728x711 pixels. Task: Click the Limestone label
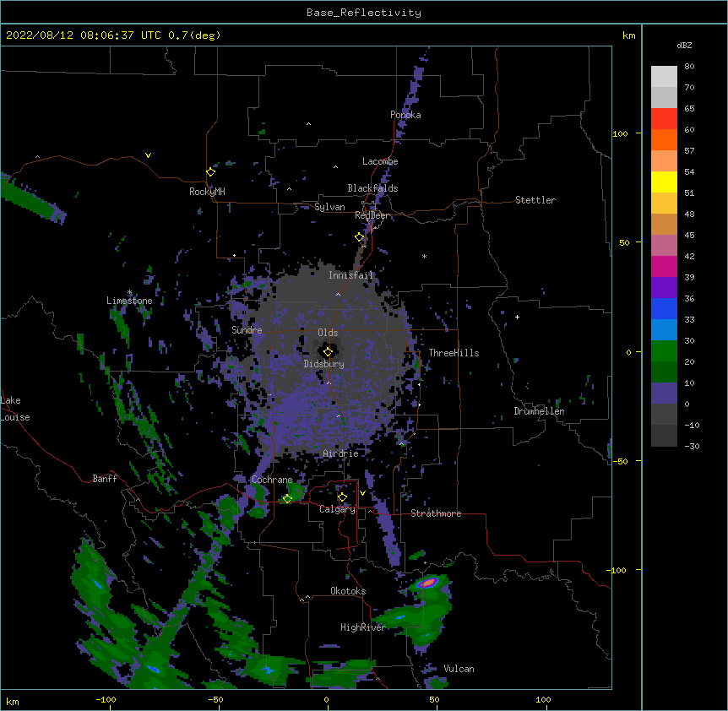point(129,301)
